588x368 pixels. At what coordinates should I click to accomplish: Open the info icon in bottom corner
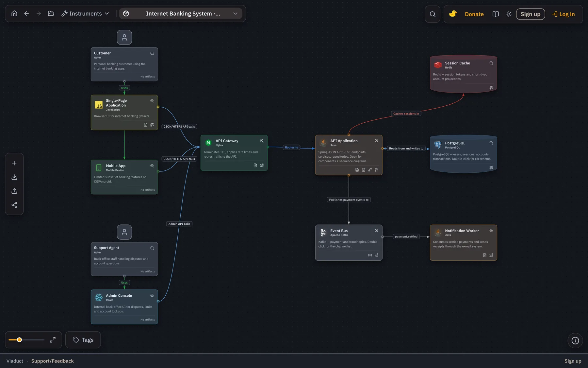[x=575, y=341]
